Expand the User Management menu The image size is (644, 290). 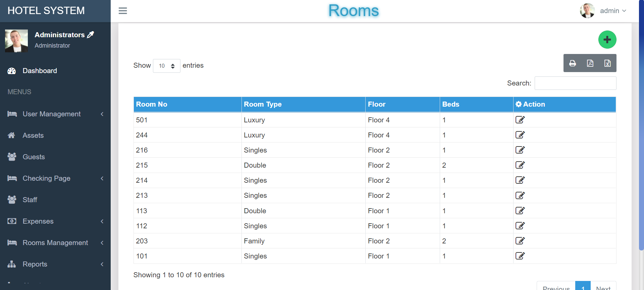55,114
